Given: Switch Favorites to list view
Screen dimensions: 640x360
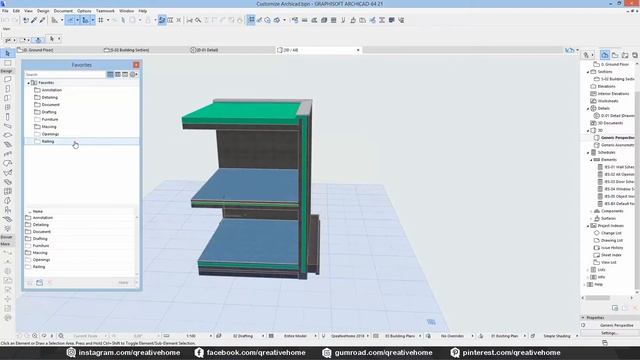Looking at the screenshot, I should [x=110, y=74].
